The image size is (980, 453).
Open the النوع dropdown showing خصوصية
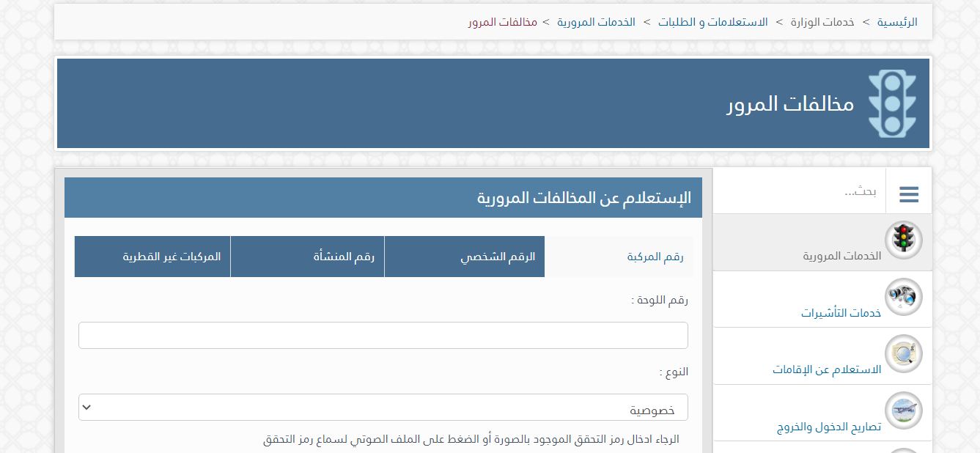click(x=383, y=407)
